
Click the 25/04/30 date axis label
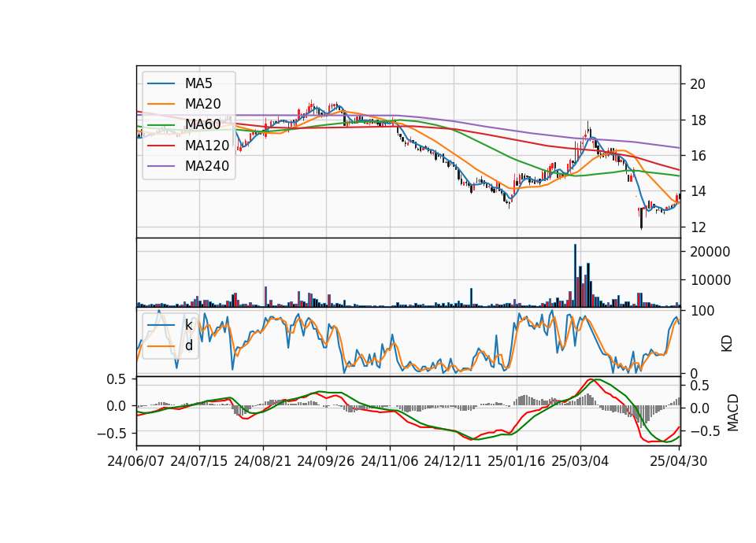[679, 461]
